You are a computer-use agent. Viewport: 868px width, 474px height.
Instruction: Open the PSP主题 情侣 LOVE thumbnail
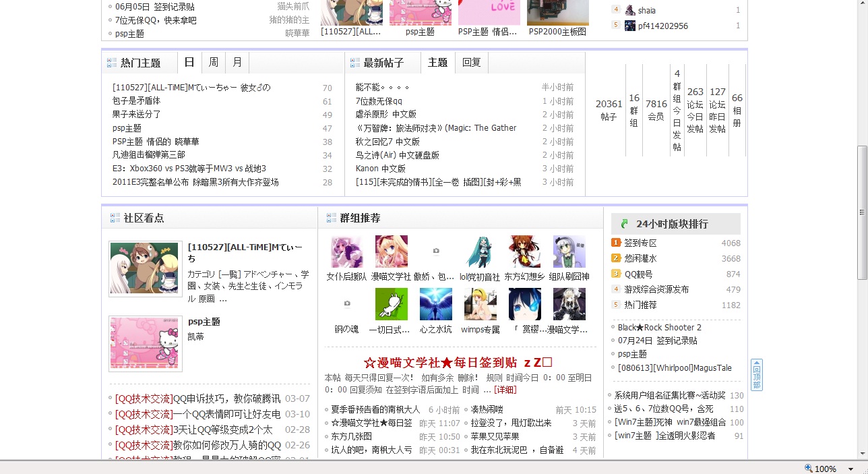coord(489,12)
